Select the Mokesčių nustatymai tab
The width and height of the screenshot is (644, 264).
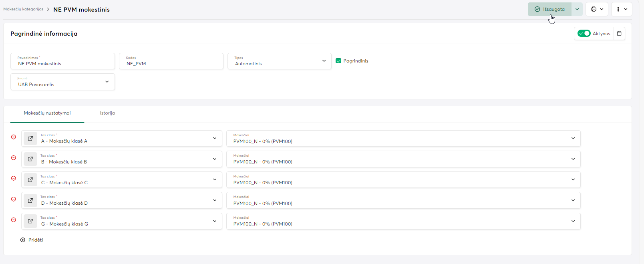click(47, 113)
